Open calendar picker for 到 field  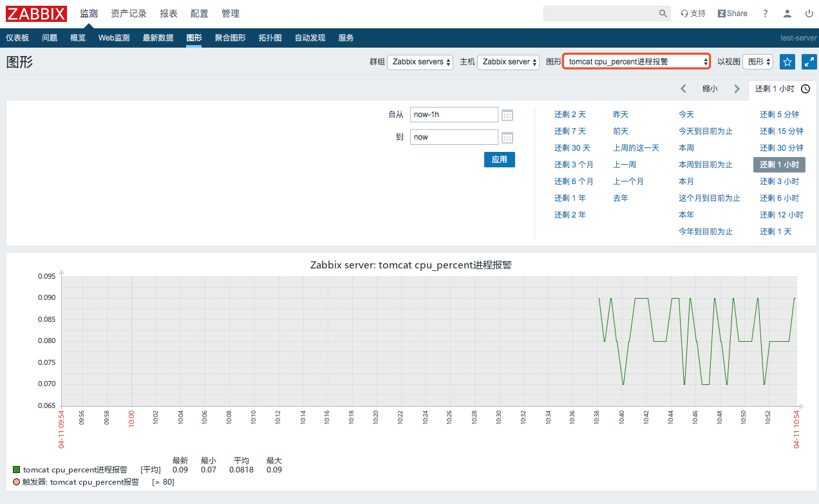tap(507, 138)
